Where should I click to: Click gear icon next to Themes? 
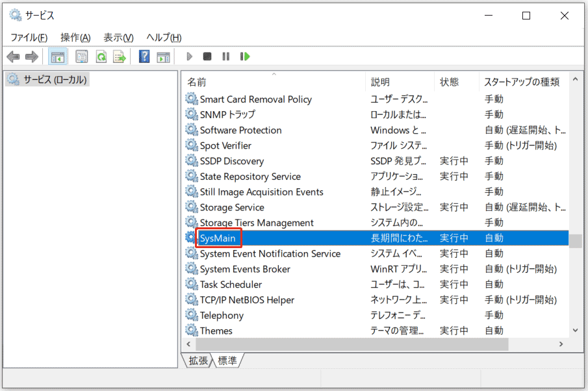(192, 330)
